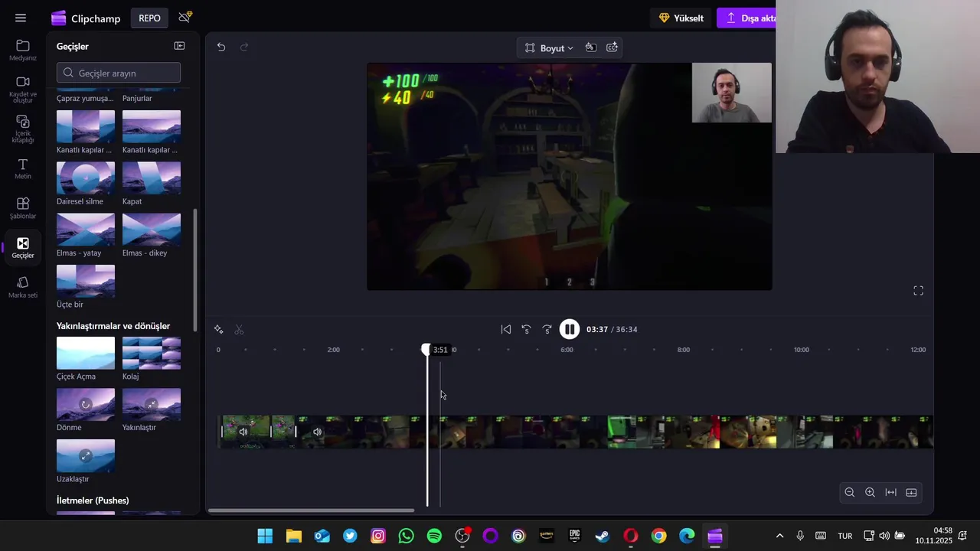Image resolution: width=980 pixels, height=551 pixels.
Task: Open Google Chrome from the taskbar
Action: coord(659,536)
